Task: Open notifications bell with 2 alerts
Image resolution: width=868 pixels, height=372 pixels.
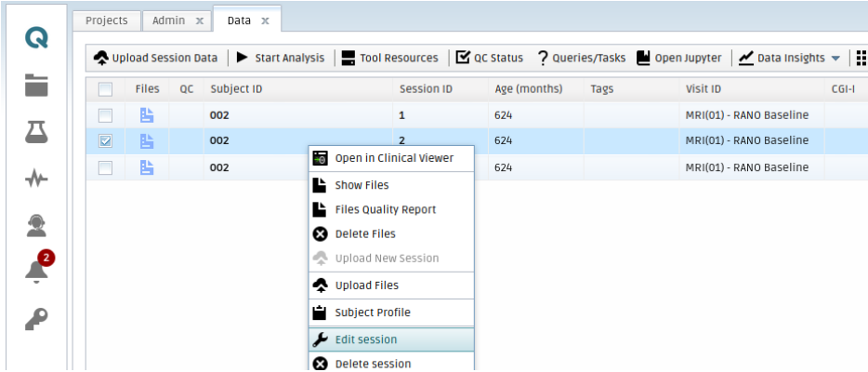Action: tap(36, 271)
